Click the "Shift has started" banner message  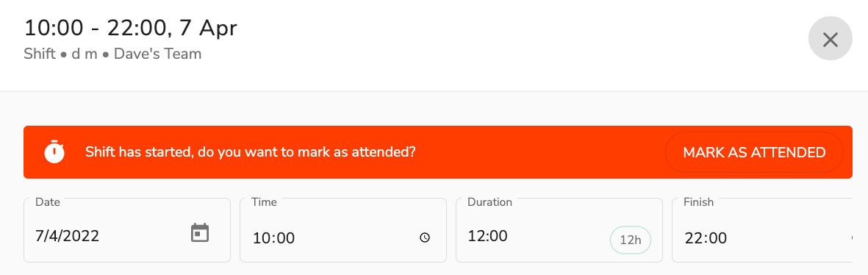coord(250,152)
